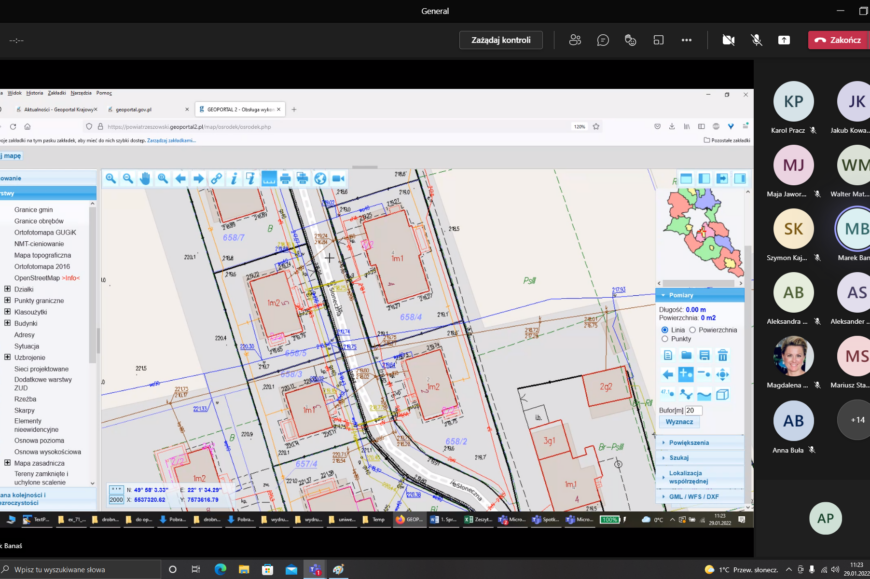
Task: Activate the pan hand tool
Action: pos(145,179)
